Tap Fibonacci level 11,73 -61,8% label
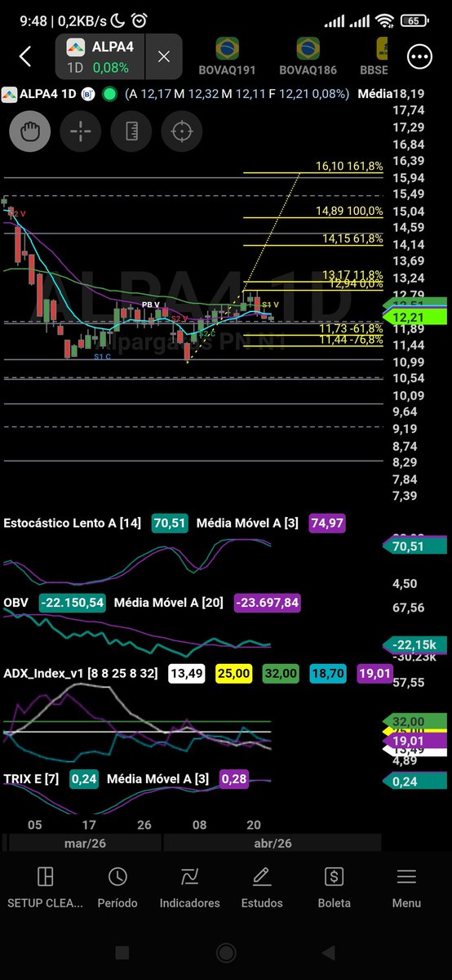The image size is (452, 980). click(351, 327)
